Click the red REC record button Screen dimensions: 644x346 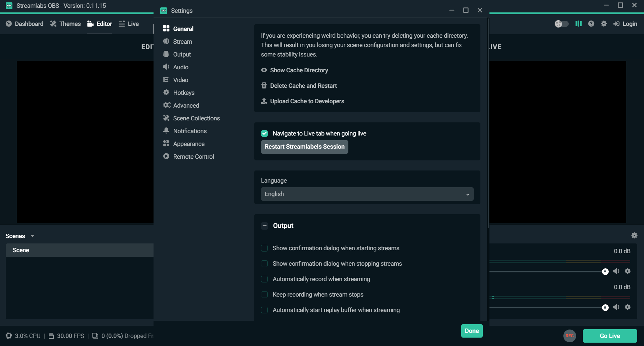[569, 336]
